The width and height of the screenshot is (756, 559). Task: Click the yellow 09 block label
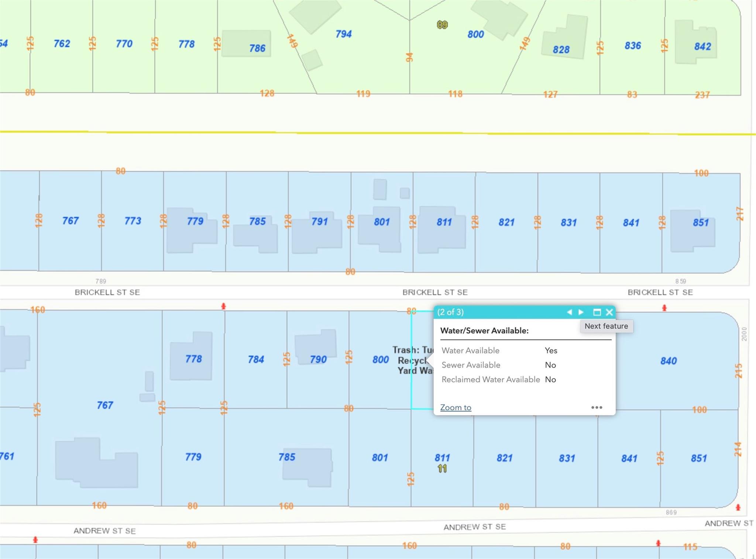coord(442,25)
